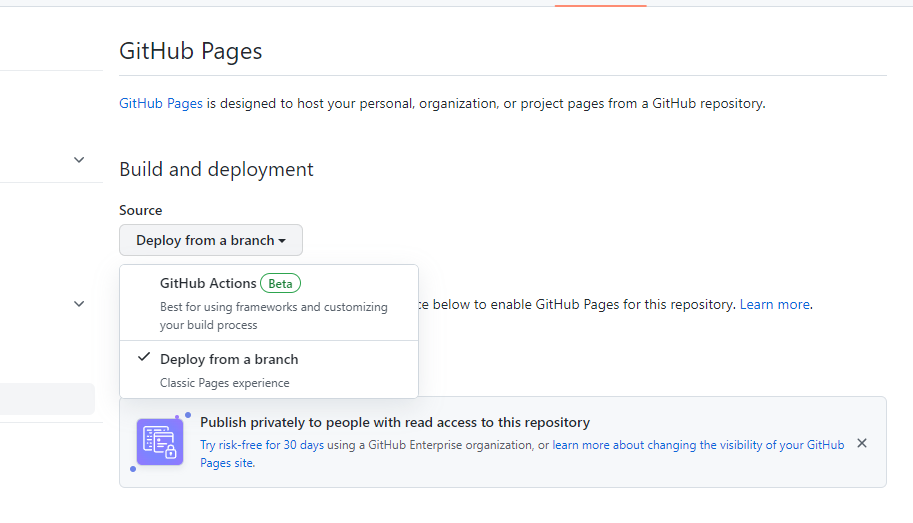Viewport: 913px width, 523px height.
Task: Click the green Beta badge
Action: click(280, 284)
